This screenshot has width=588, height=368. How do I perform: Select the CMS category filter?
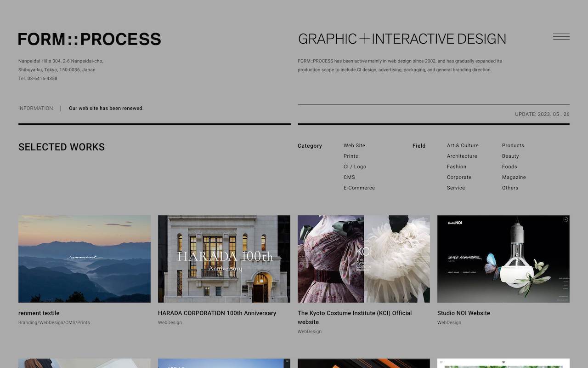pos(349,177)
